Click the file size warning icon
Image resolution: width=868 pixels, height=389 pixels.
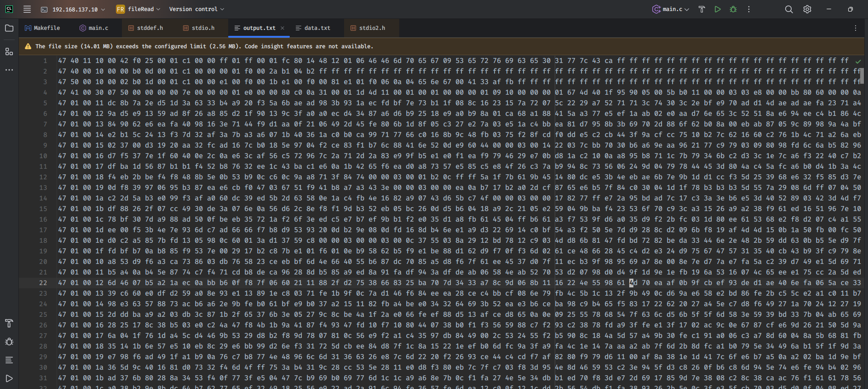[x=28, y=46]
